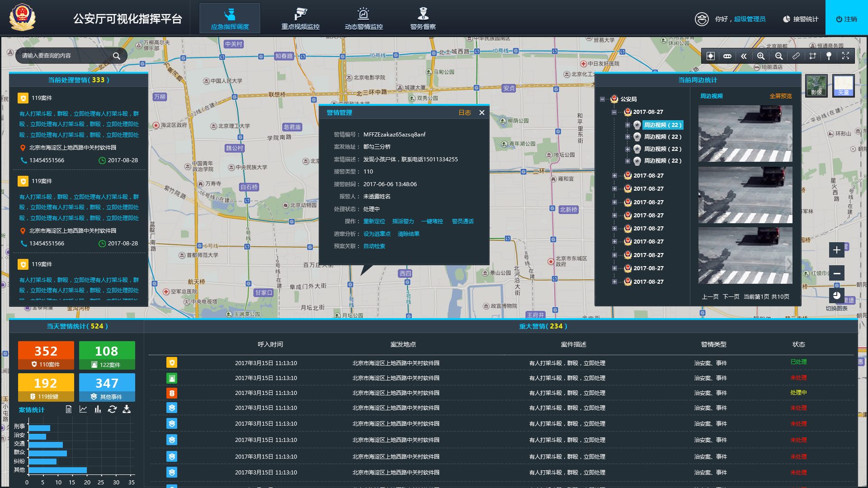Viewport: 868px width, 488px height.
Task: Click the 重新定位 link in 警情管理
Action: (x=374, y=221)
